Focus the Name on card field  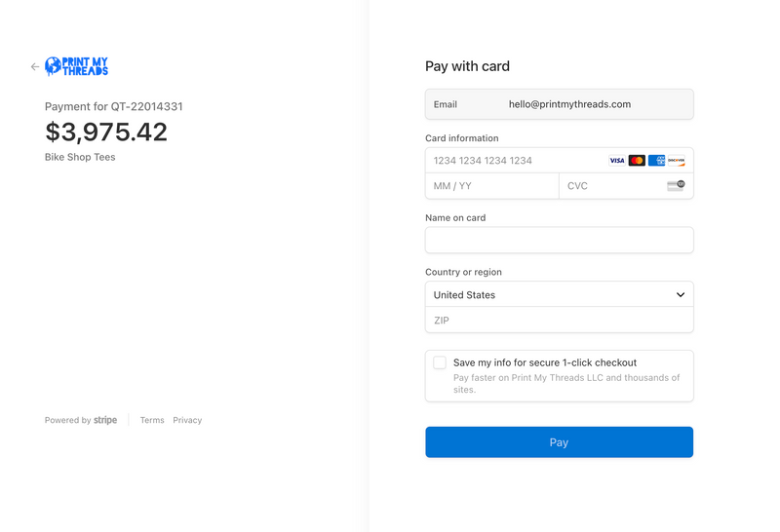(559, 240)
